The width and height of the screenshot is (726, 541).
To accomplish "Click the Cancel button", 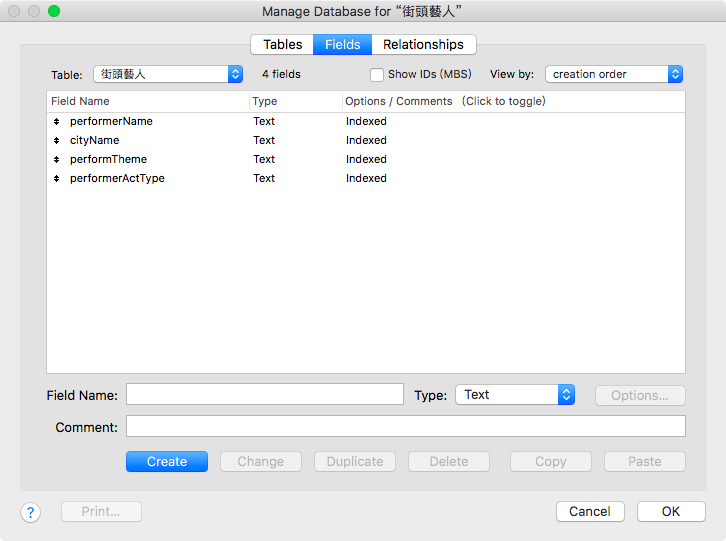I will pyautogui.click(x=590, y=511).
